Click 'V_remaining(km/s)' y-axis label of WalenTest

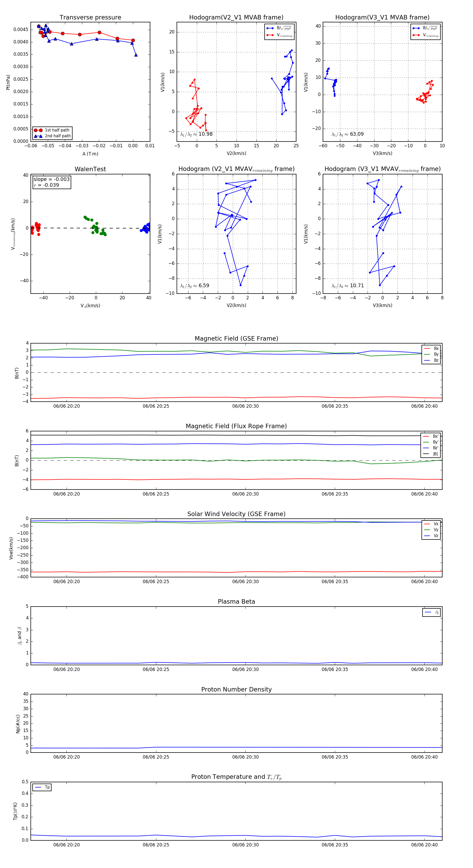tap(13, 234)
